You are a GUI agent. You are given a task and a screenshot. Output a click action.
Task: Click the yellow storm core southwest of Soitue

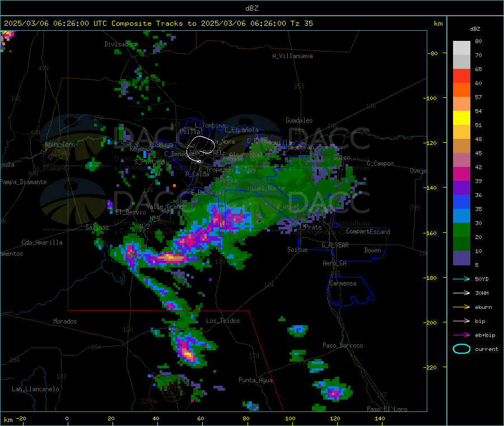[171, 258]
